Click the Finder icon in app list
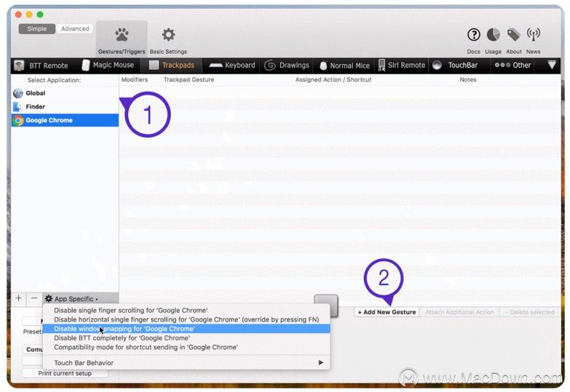570x392 pixels. point(17,107)
